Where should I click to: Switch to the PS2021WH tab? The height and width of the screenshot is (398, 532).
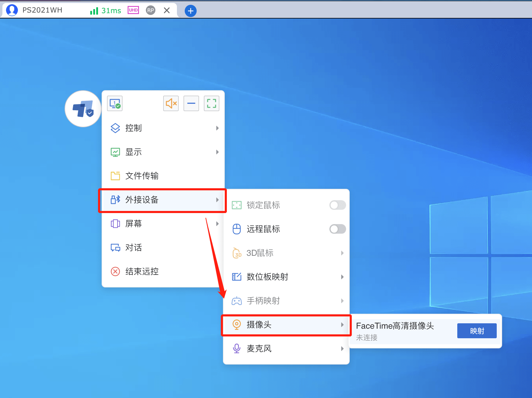click(x=90, y=10)
